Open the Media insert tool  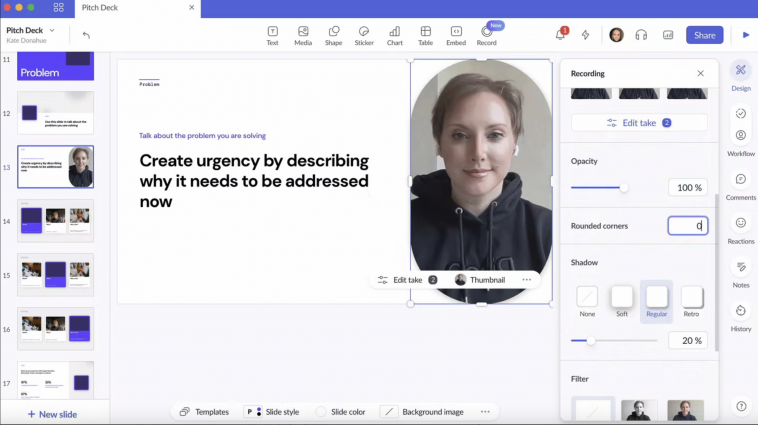[x=303, y=36]
